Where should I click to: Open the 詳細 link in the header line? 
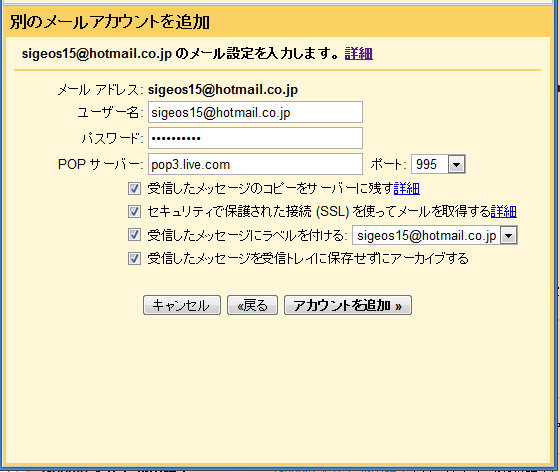click(359, 54)
